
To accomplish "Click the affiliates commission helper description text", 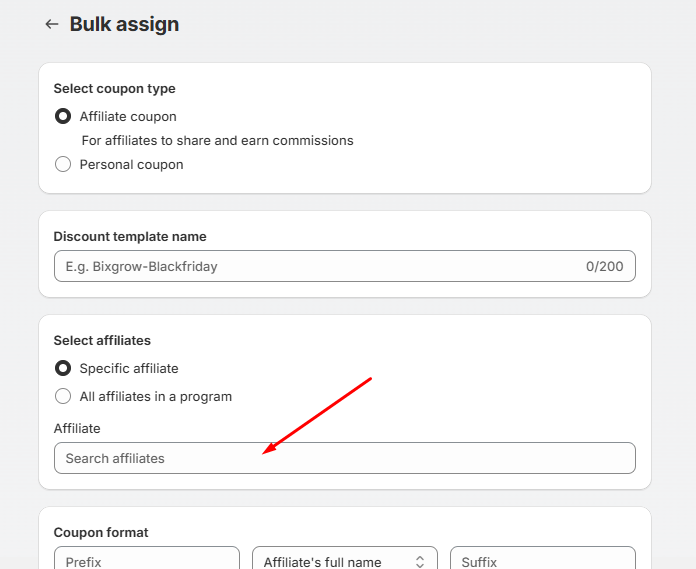I will [217, 140].
